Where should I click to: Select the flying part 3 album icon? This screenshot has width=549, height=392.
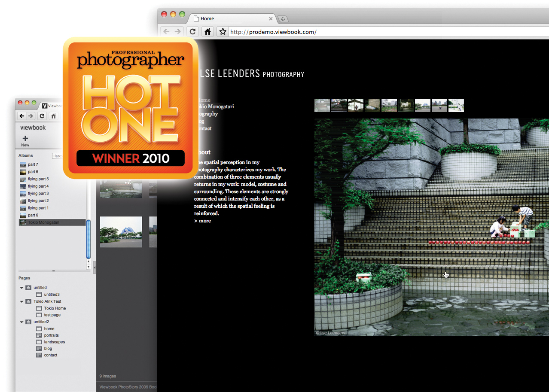point(23,194)
